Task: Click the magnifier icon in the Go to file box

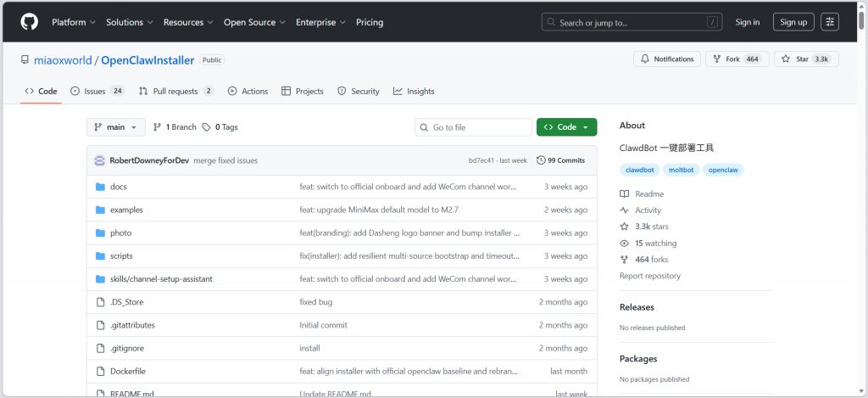Action: coord(424,127)
